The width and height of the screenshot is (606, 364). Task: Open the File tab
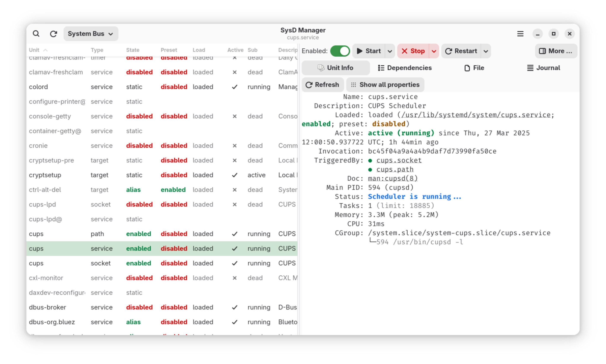474,68
